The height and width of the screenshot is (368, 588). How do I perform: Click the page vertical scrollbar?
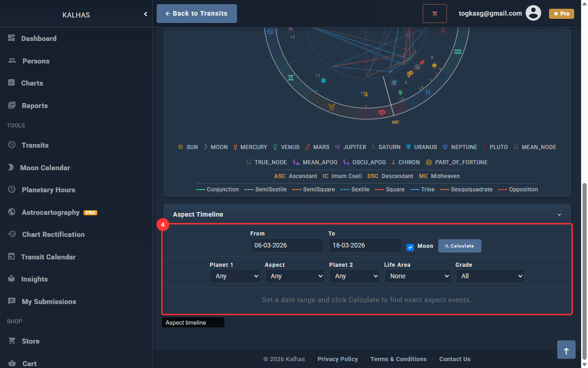pos(584,271)
